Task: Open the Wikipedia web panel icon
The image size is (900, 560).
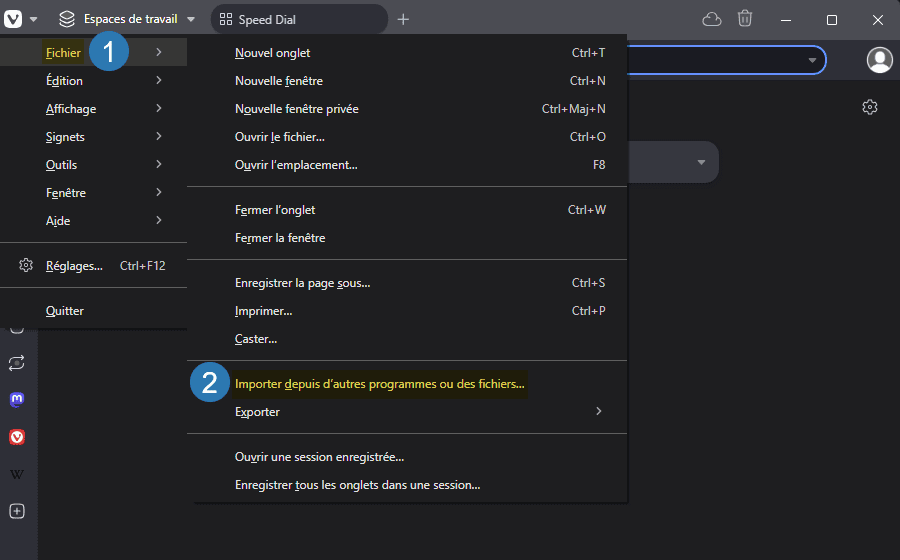Action: tap(17, 475)
